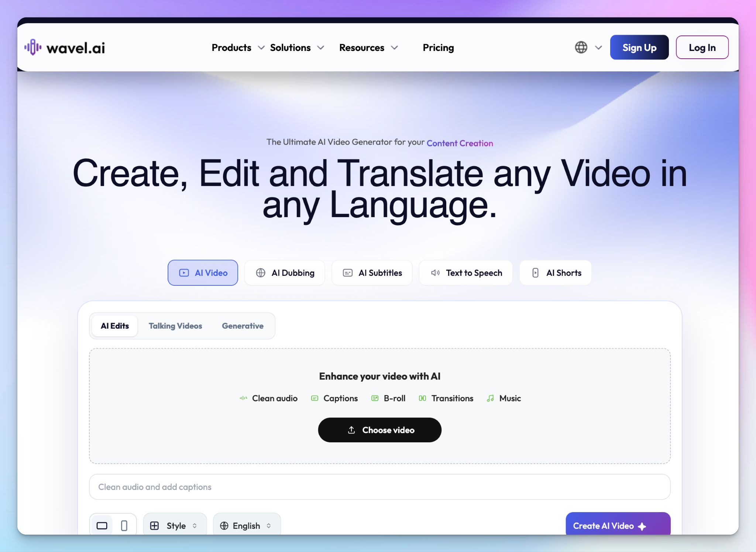The image size is (756, 552).
Task: Click the speaker icon on Text to Speech
Action: 435,273
